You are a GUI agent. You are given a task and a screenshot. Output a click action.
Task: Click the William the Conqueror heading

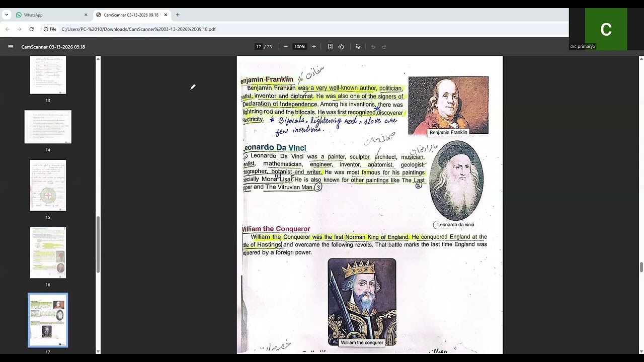(276, 229)
